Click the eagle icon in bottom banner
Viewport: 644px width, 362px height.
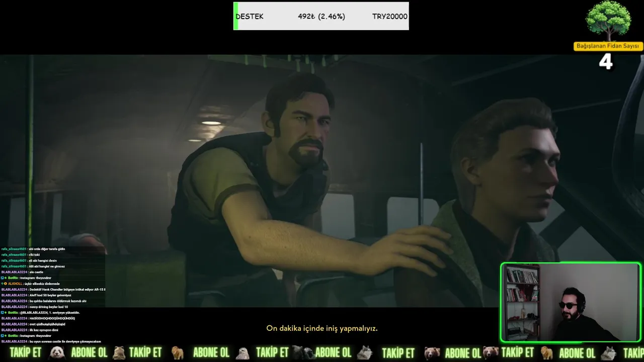tap(243, 352)
